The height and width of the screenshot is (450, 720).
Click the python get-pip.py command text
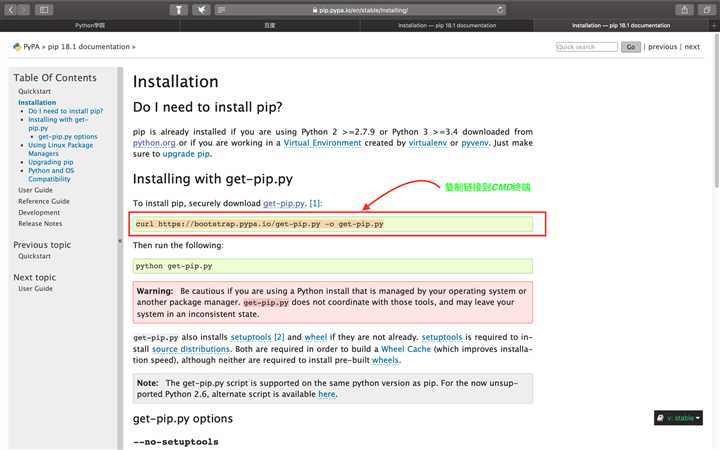pos(174,266)
